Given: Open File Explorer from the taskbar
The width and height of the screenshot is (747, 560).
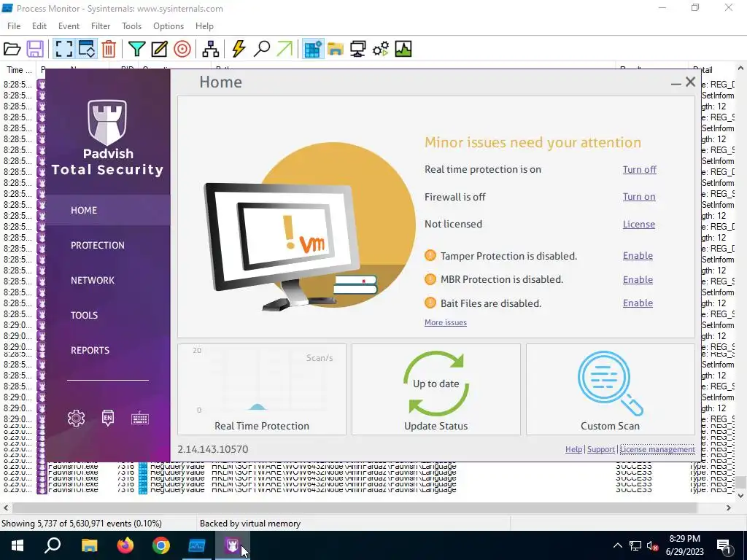Looking at the screenshot, I should tap(89, 545).
